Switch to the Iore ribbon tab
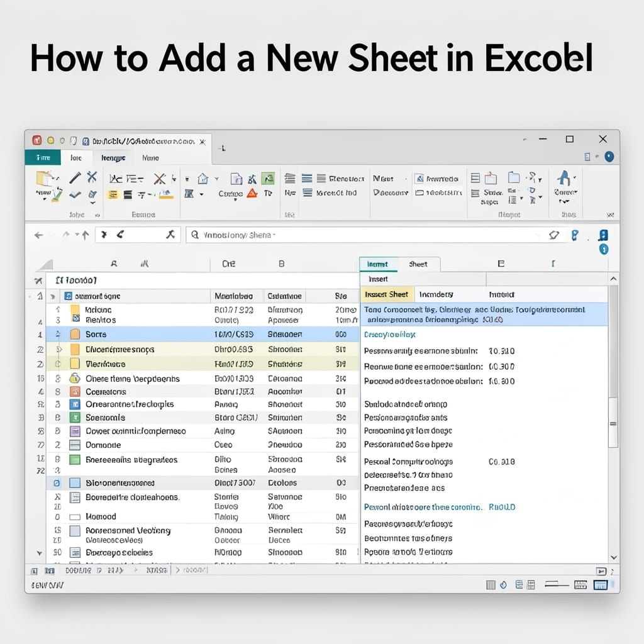The image size is (644, 644). pos(76,158)
